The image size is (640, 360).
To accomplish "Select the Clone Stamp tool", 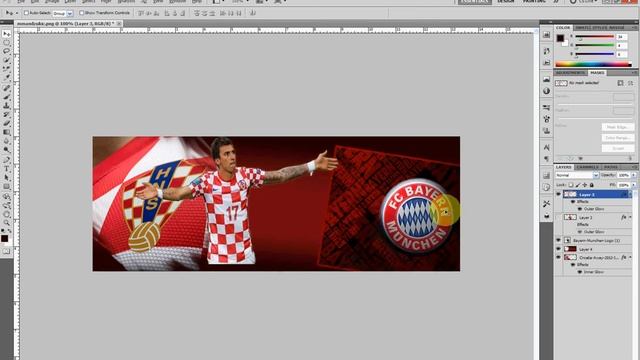I will 6,106.
